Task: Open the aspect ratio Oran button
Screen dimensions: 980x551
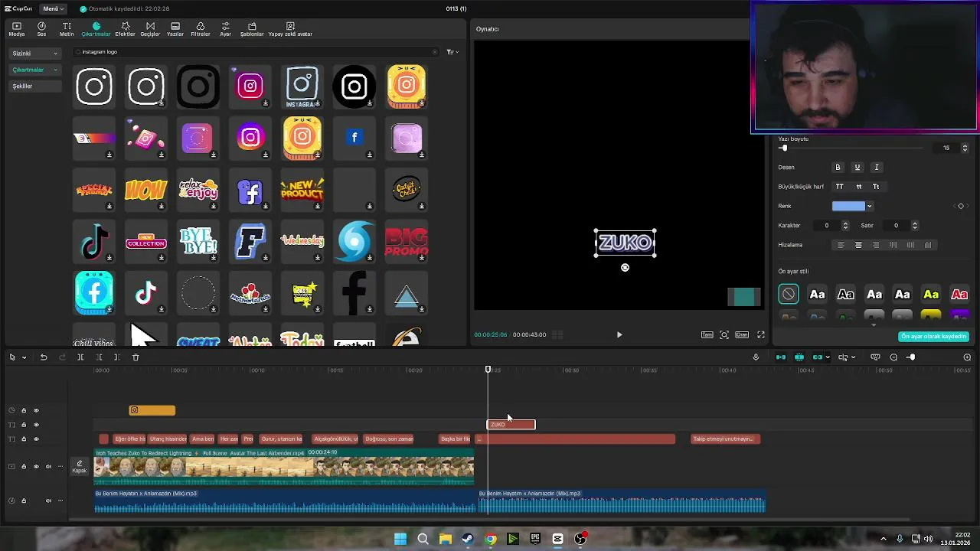Action: click(742, 334)
